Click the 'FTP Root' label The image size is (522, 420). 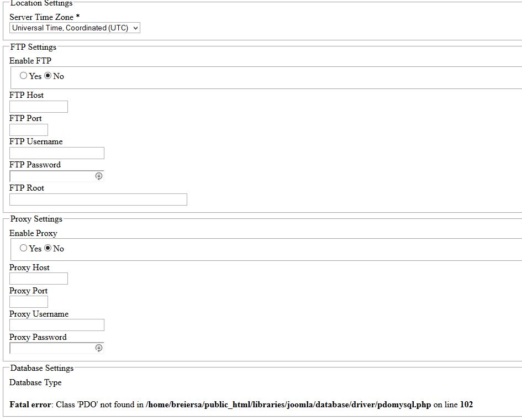point(27,188)
